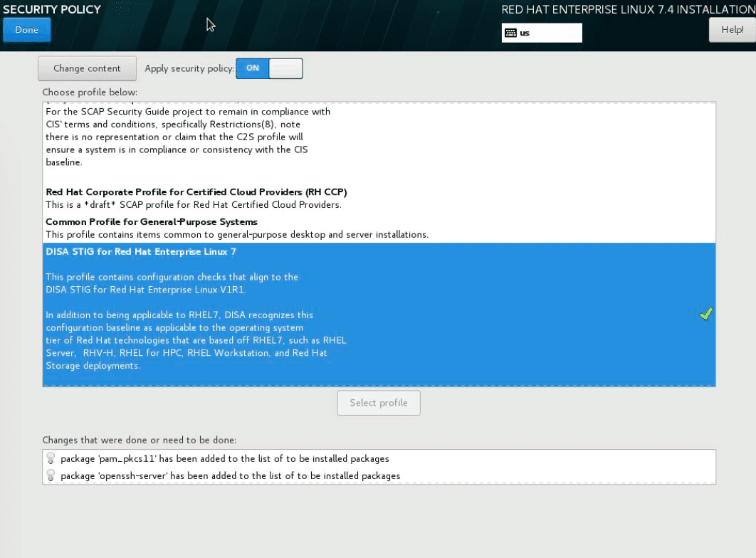Click the pam_pkcs11 package message row
Viewport: 756px width, 558px height.
coord(379,459)
